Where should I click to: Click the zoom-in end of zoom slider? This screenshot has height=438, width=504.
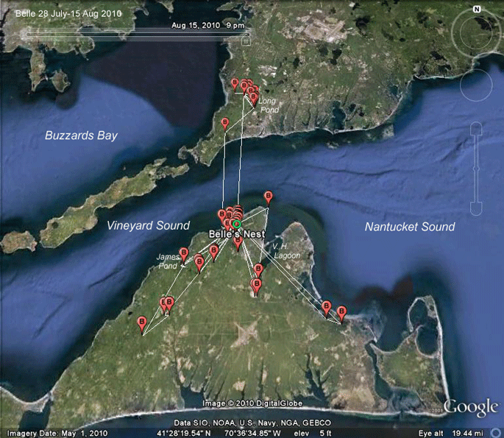tap(476, 128)
